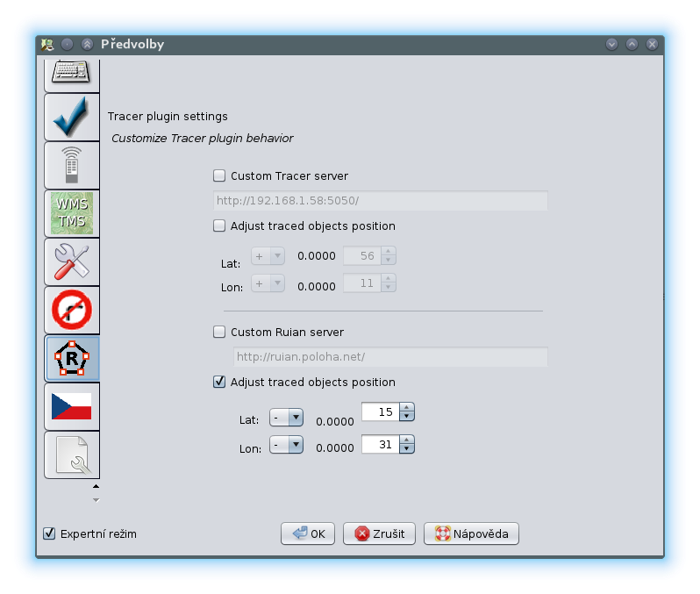Click the Lon spinner field showing 11
This screenshot has height=594, width=700.
362,283
